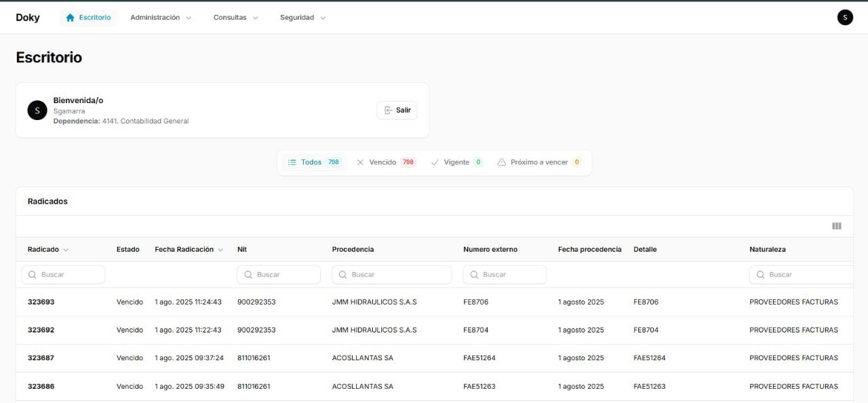The height and width of the screenshot is (403, 868).
Task: Expand the Seguridad menu
Action: [302, 18]
